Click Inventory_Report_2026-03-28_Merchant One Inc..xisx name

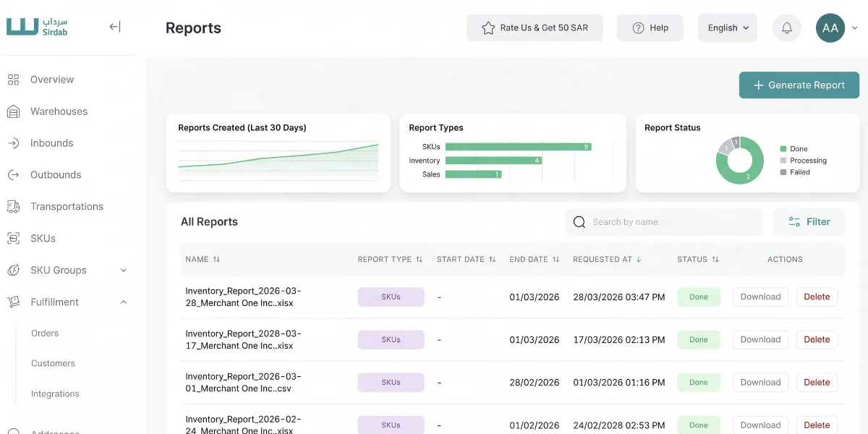coord(243,297)
